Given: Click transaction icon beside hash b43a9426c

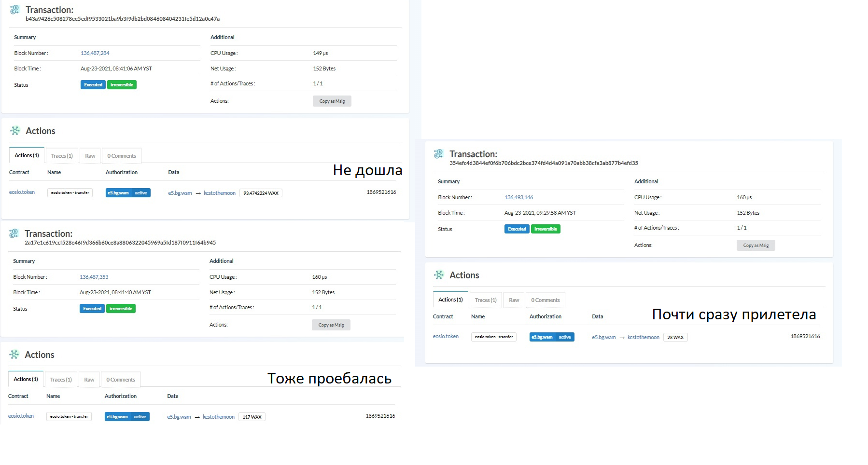Looking at the screenshot, I should [x=15, y=10].
